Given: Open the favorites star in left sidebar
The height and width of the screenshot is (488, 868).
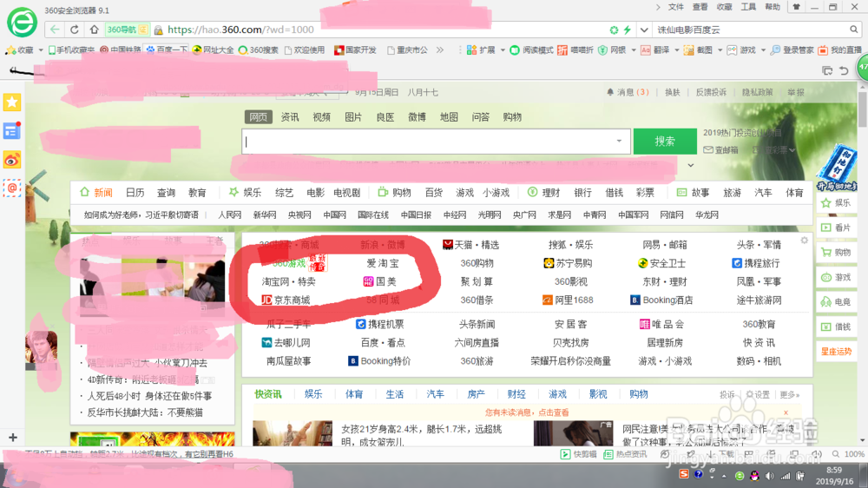Looking at the screenshot, I should coord(11,102).
